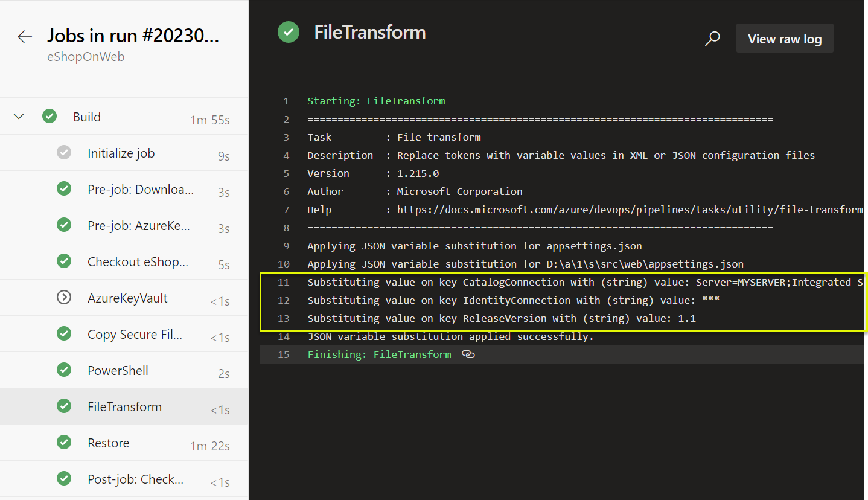The width and height of the screenshot is (868, 500).
Task: Click status icon of Pre-job: AzureKeyVault step
Action: (64, 225)
